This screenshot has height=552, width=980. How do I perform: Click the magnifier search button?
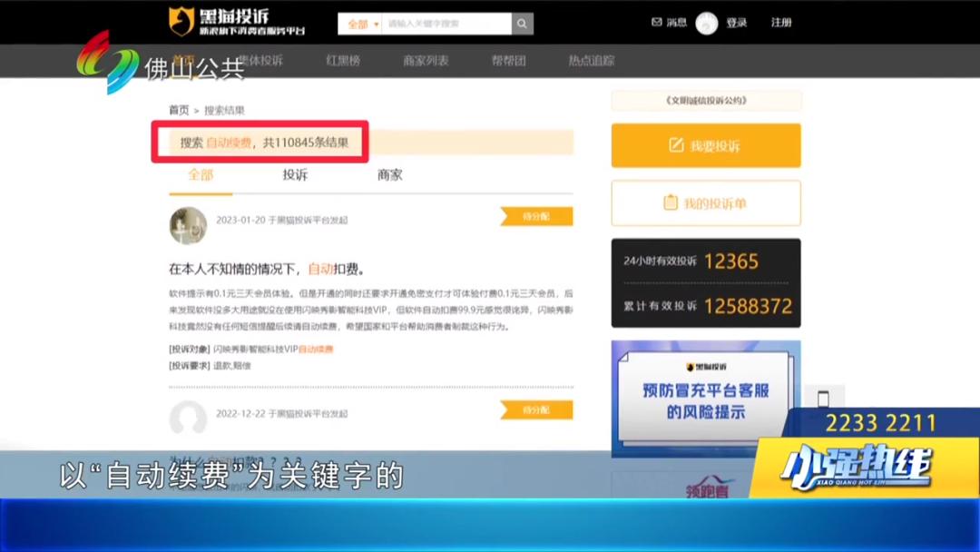[x=522, y=24]
